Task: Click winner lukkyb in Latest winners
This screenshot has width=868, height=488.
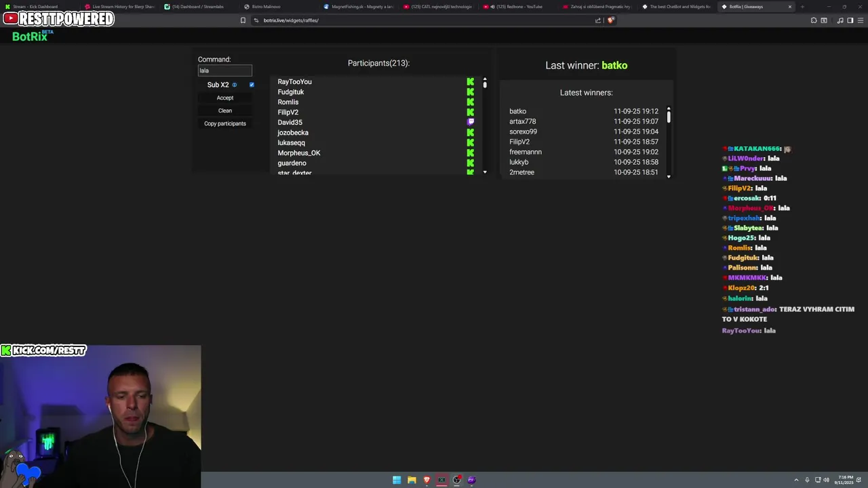Action: click(x=519, y=162)
